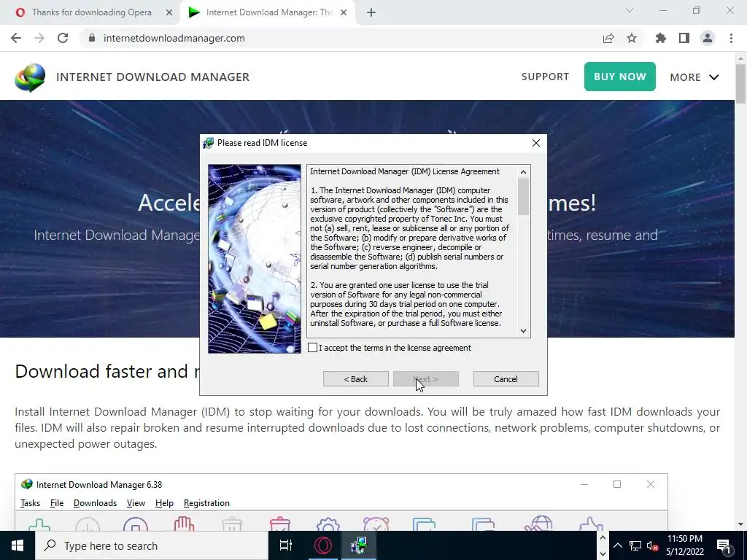This screenshot has height=560, width=747.
Task: Show hidden system tray icons
Action: [x=617, y=545]
